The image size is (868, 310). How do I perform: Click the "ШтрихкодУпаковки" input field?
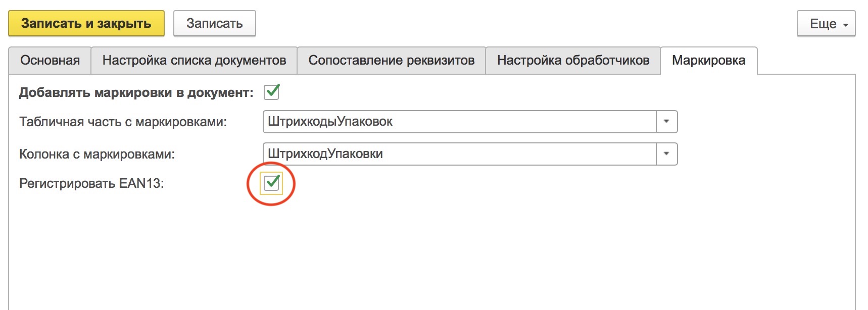pyautogui.click(x=460, y=154)
